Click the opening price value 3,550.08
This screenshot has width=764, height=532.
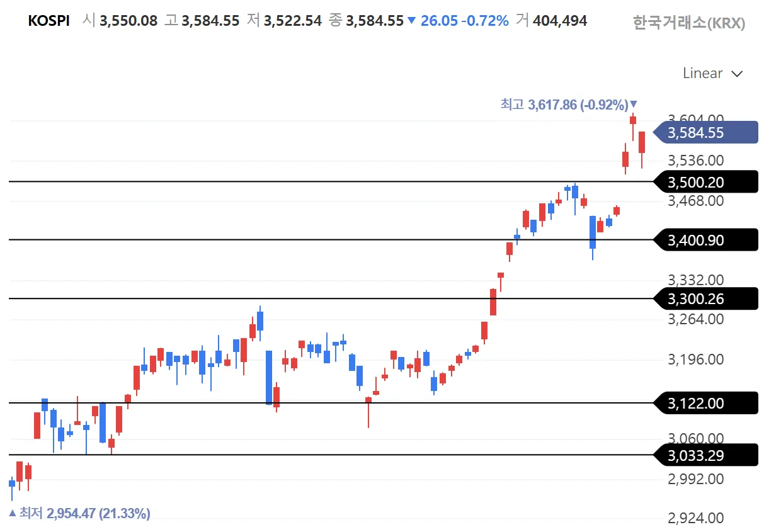pos(128,21)
